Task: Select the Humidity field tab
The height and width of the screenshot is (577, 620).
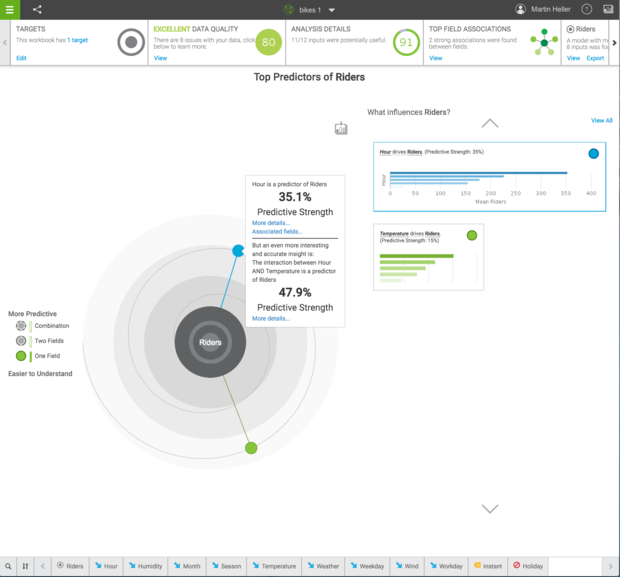Action: point(145,566)
